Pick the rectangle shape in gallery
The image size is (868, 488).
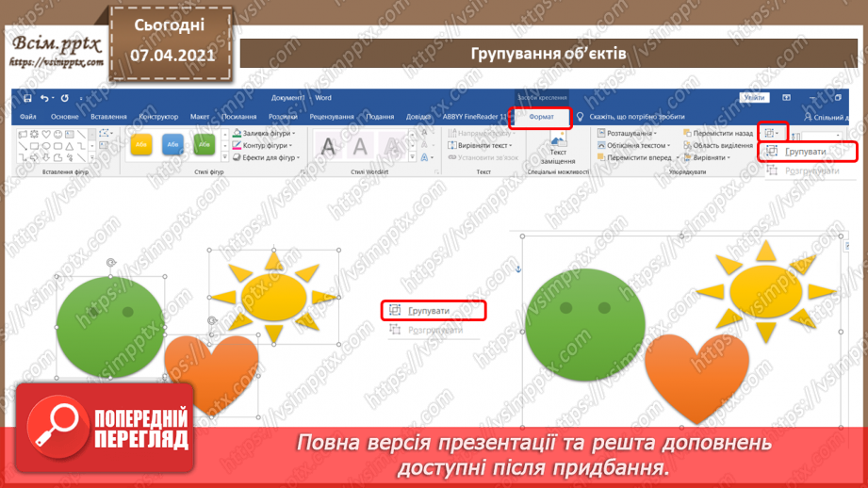click(34, 146)
